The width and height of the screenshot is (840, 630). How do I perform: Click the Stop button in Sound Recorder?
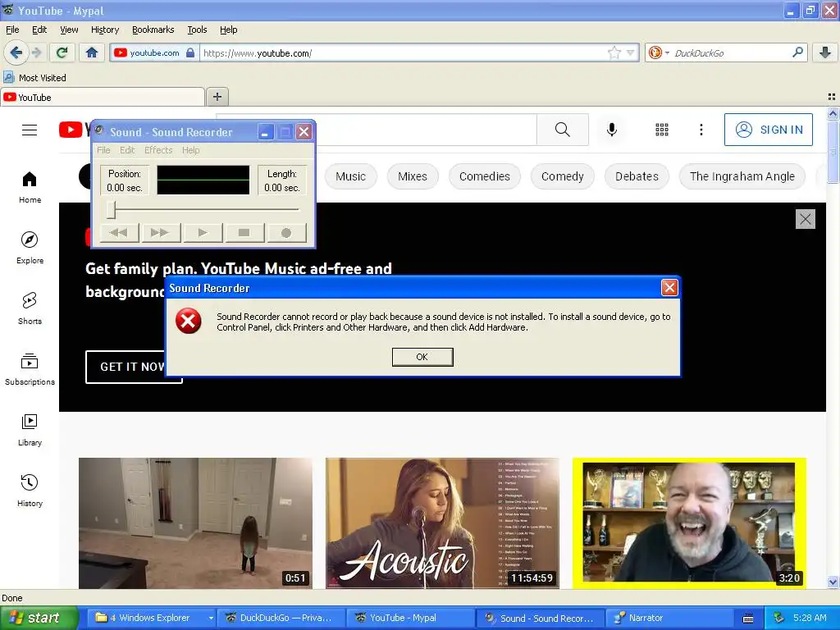(x=244, y=232)
